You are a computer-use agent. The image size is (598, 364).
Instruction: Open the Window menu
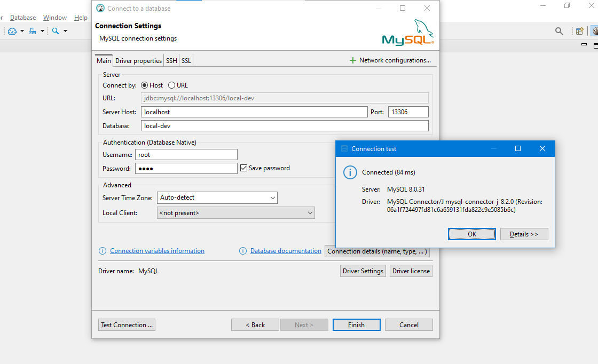[55, 18]
